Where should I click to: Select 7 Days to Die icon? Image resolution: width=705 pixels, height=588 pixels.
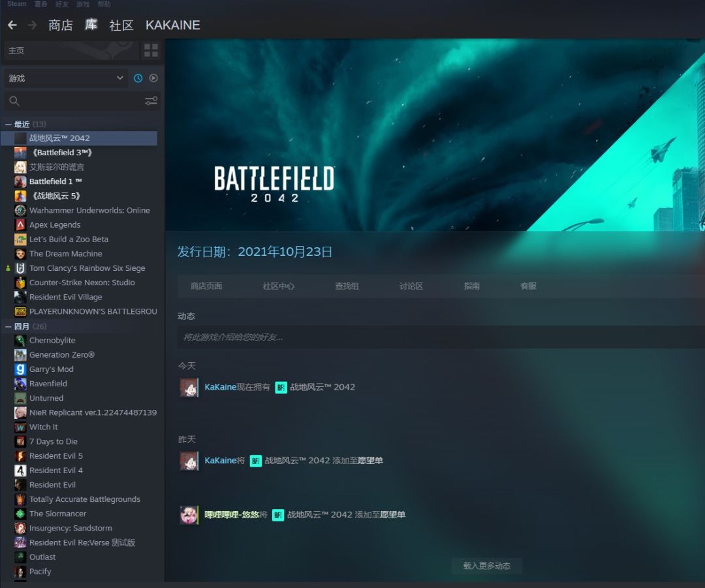[20, 441]
